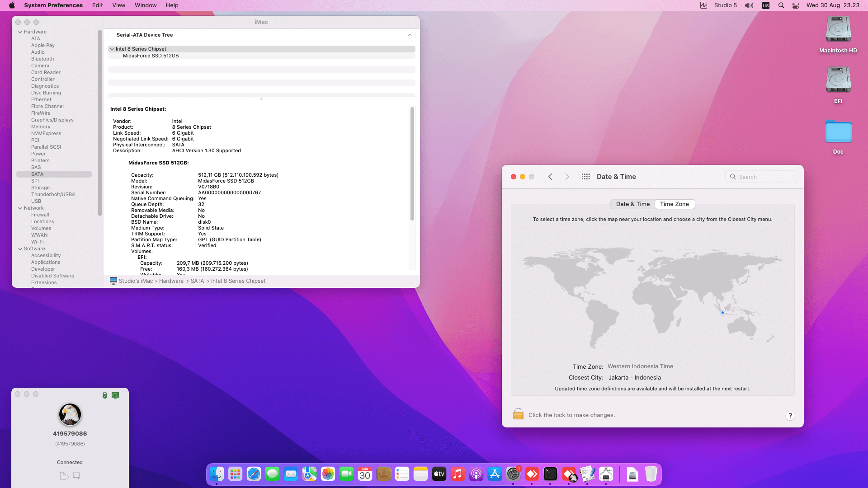868x488 pixels.
Task: Launch Apple TV app from the Dock
Action: point(439,474)
